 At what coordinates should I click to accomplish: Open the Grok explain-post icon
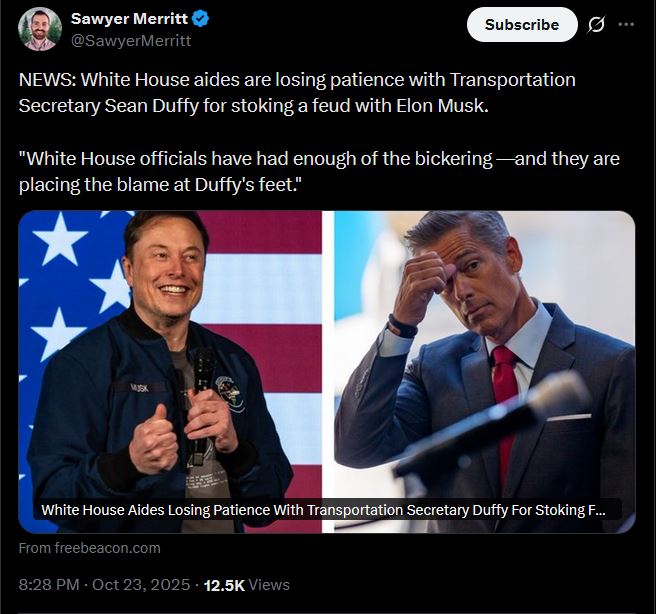596,25
